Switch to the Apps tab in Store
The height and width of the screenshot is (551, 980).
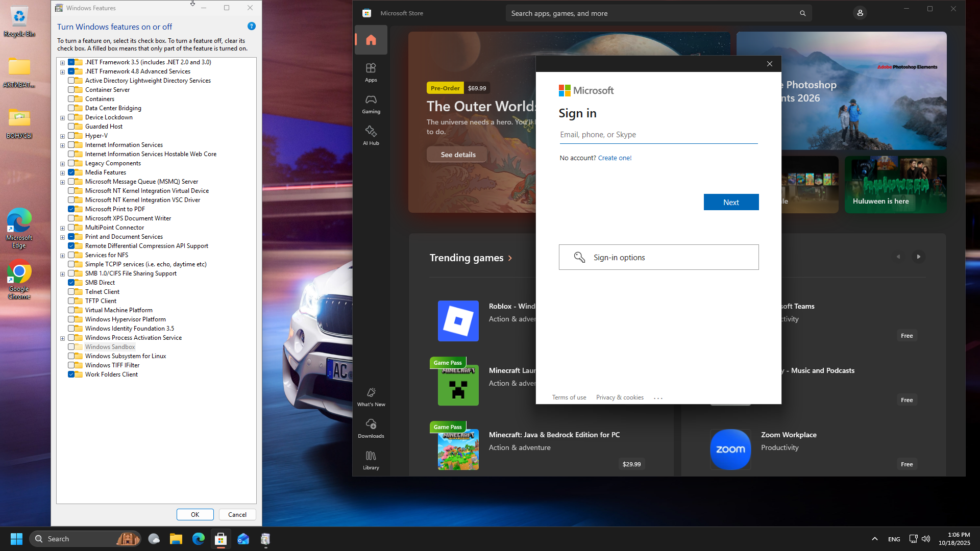[371, 72]
